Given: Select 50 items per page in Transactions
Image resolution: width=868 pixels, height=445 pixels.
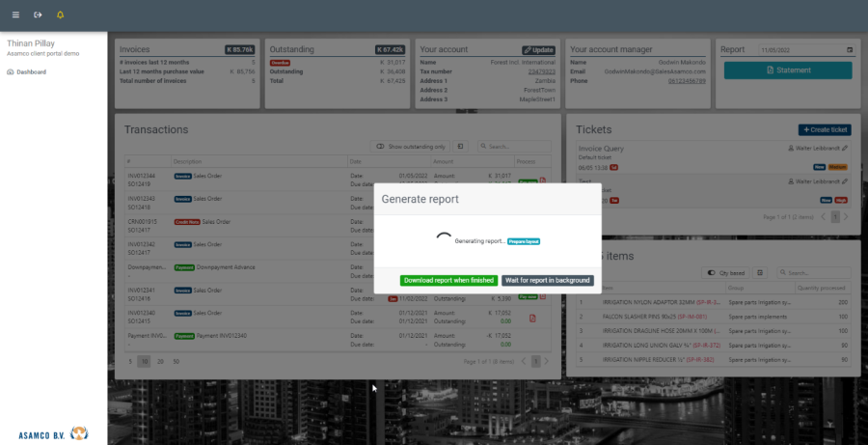Looking at the screenshot, I should (x=176, y=360).
